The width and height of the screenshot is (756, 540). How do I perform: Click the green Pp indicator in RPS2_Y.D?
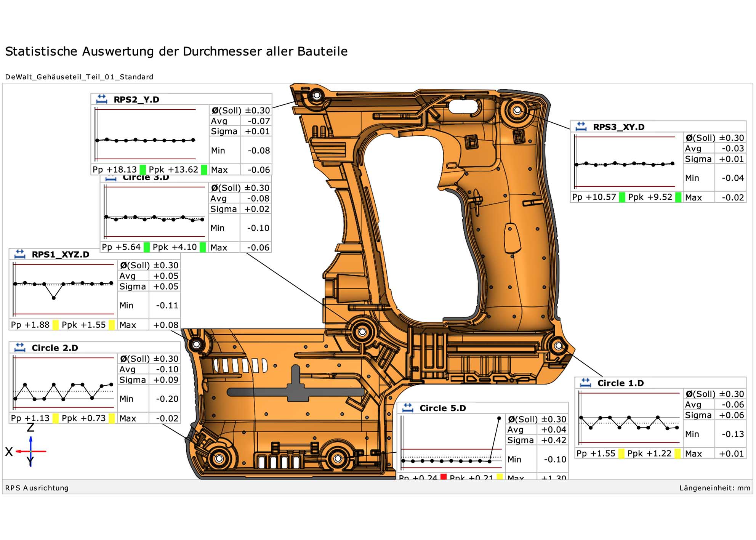(143, 170)
